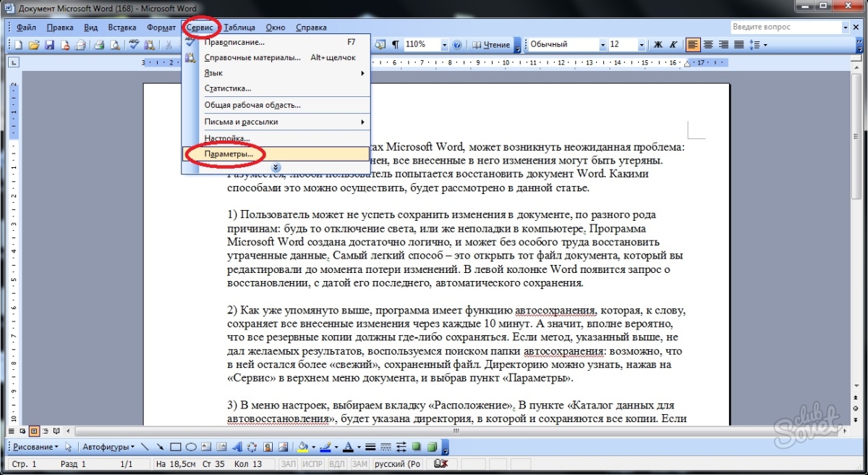Image resolution: width=868 pixels, height=475 pixels.
Task: Select the Oval shape tool
Action: point(191,447)
